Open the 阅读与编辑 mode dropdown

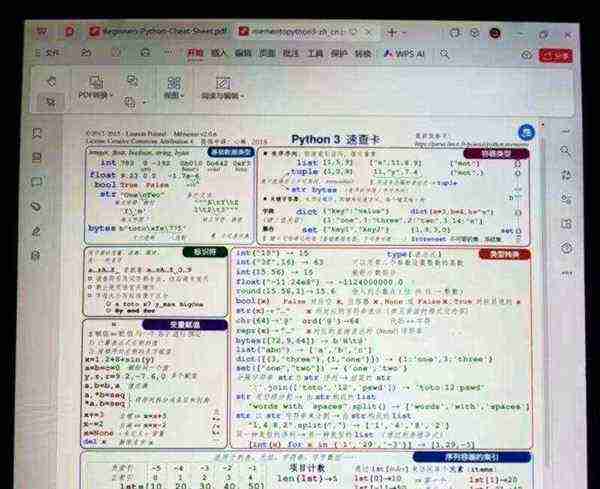pos(223,88)
